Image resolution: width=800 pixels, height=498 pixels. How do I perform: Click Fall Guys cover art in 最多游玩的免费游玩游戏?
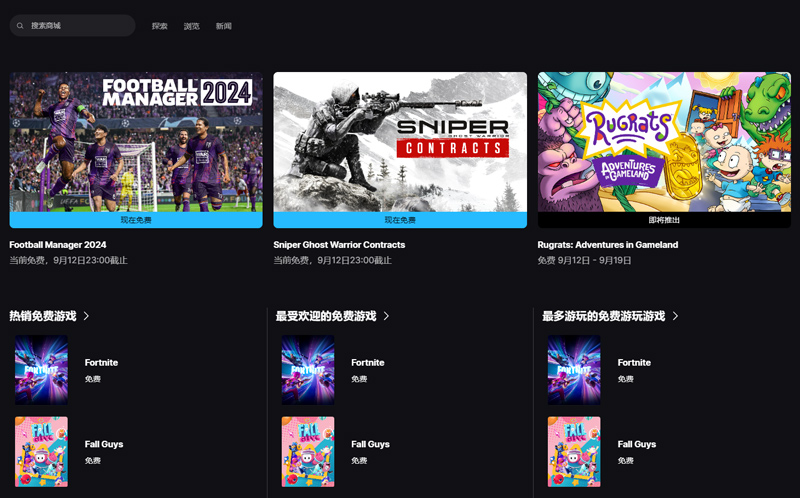click(574, 452)
